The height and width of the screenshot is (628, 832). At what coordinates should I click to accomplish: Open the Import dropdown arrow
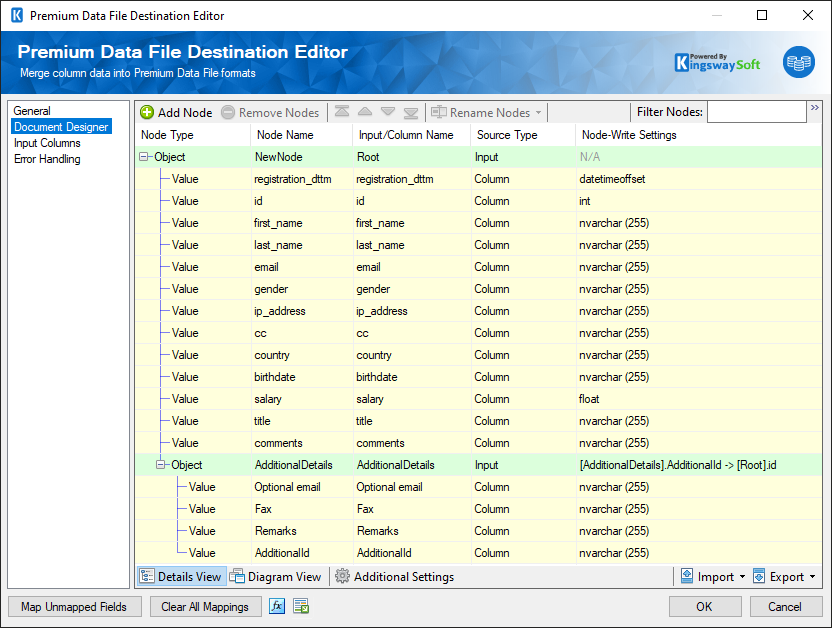pyautogui.click(x=742, y=577)
